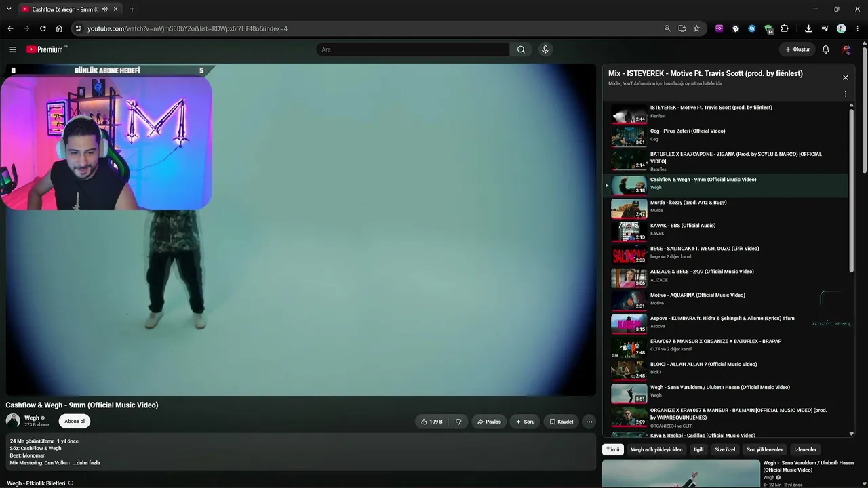Open the browser extensions puzzle menu

coord(785,28)
